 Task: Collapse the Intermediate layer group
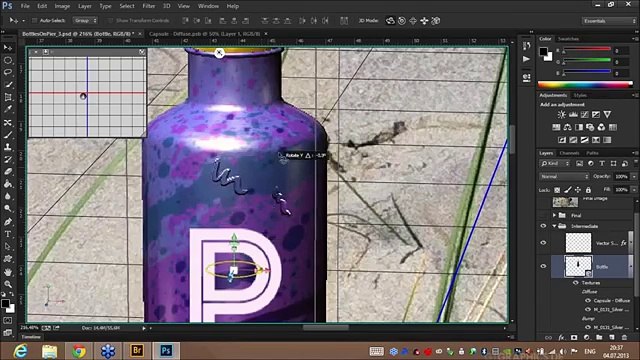coord(554,226)
